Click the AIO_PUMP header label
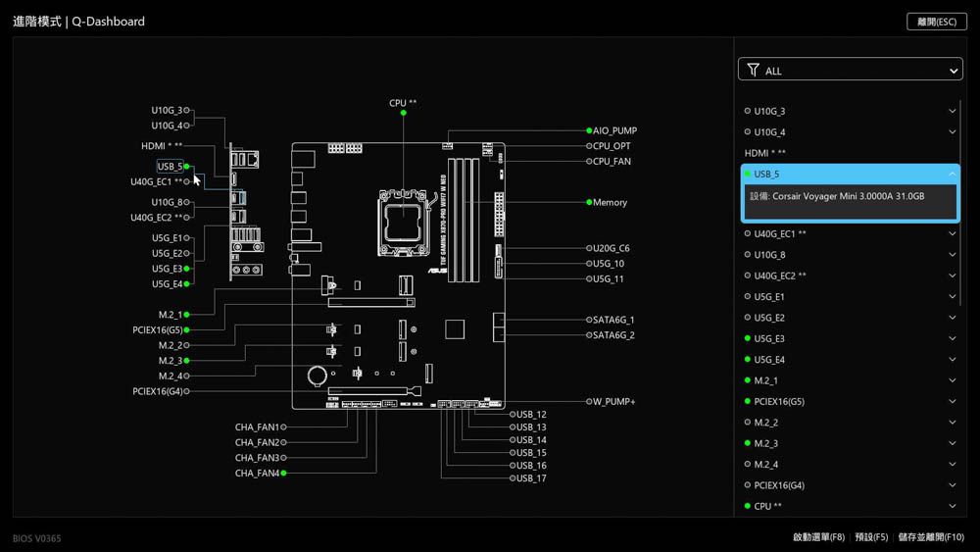 (x=614, y=130)
